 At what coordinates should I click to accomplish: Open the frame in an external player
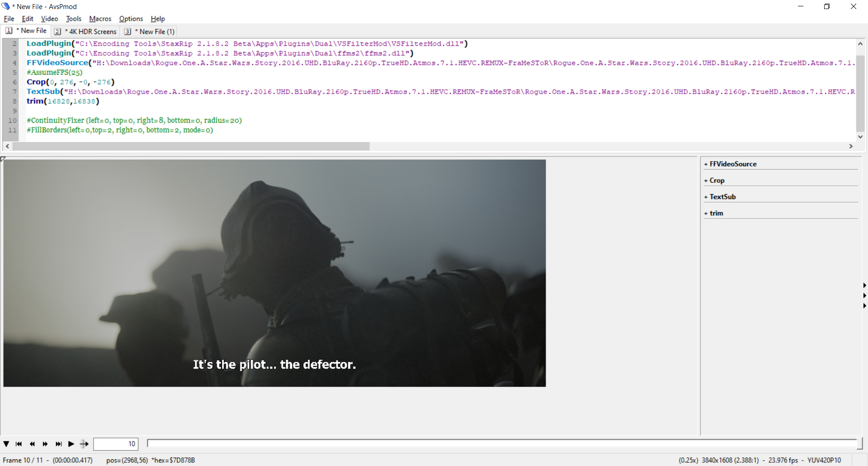click(84, 444)
